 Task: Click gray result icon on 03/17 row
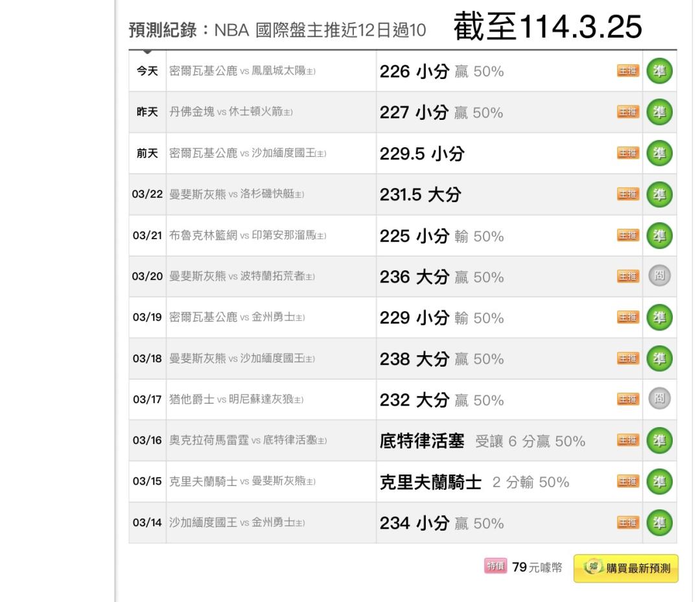pos(660,400)
